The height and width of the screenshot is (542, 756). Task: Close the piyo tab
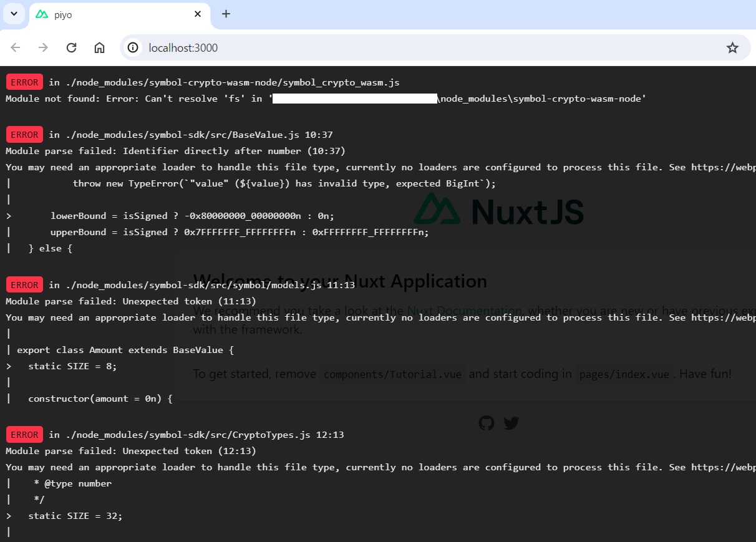198,14
